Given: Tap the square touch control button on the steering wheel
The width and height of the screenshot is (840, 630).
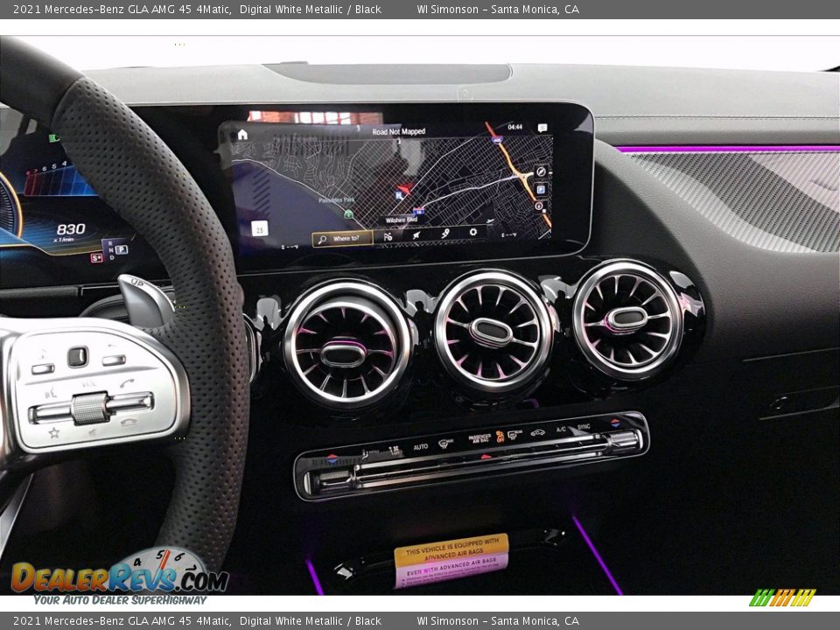Looking at the screenshot, I should point(78,356).
